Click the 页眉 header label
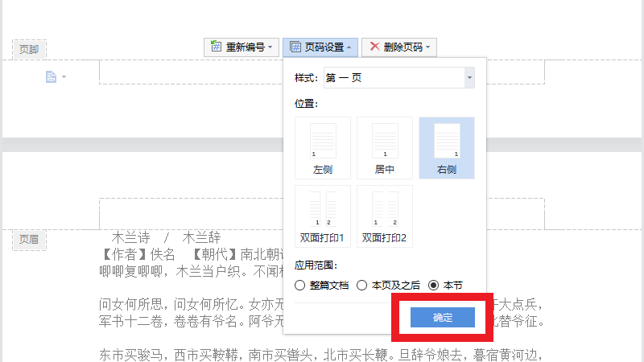 tap(29, 238)
